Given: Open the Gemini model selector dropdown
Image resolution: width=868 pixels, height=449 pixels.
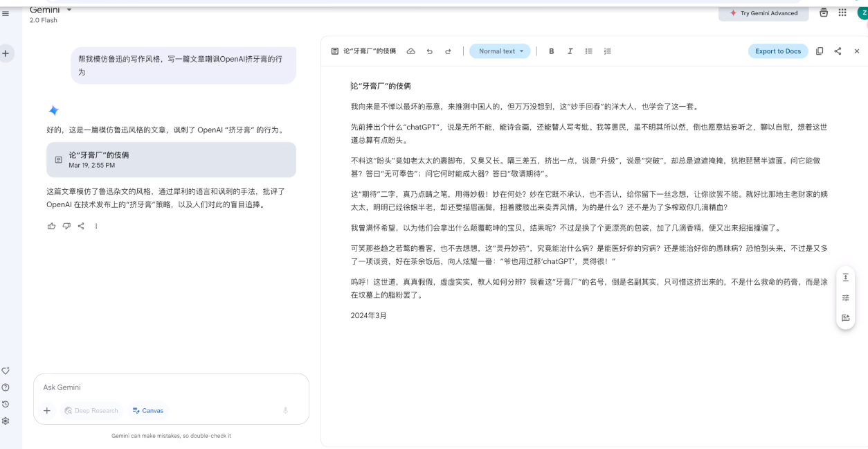Looking at the screenshot, I should click(51, 10).
